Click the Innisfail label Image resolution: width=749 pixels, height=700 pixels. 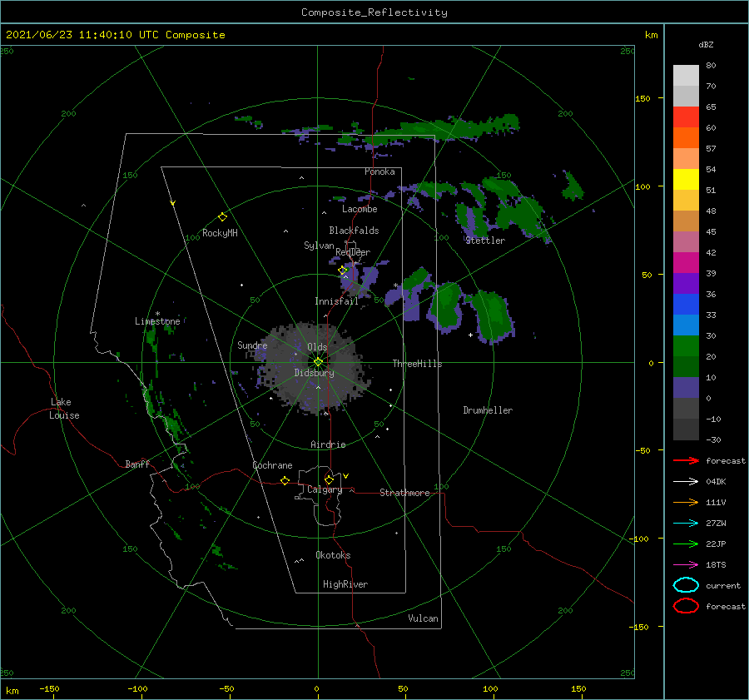336,301
